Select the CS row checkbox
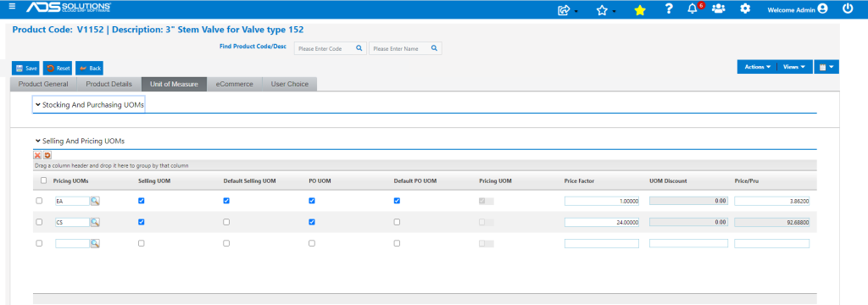Image resolution: width=868 pixels, height=305 pixels. tap(39, 222)
